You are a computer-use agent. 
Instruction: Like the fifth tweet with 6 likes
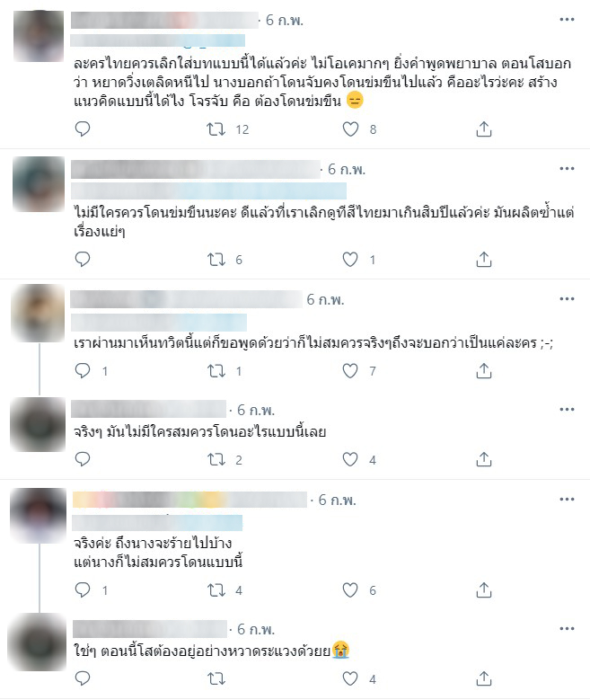pos(350,590)
